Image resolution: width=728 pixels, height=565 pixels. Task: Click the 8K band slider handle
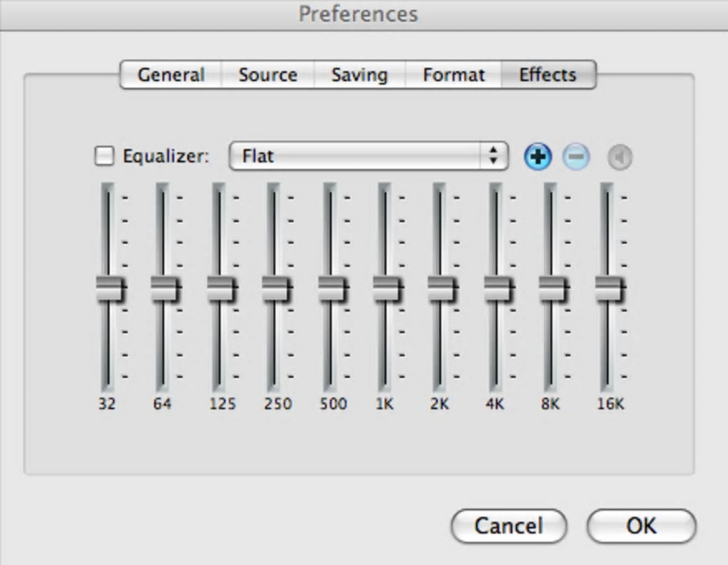coord(552,290)
